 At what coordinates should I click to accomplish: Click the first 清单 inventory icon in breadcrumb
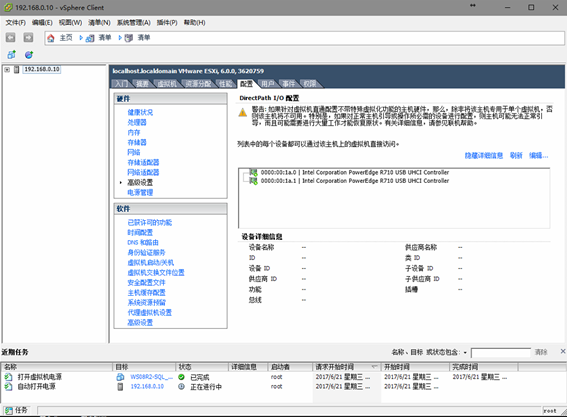pyautogui.click(x=90, y=38)
